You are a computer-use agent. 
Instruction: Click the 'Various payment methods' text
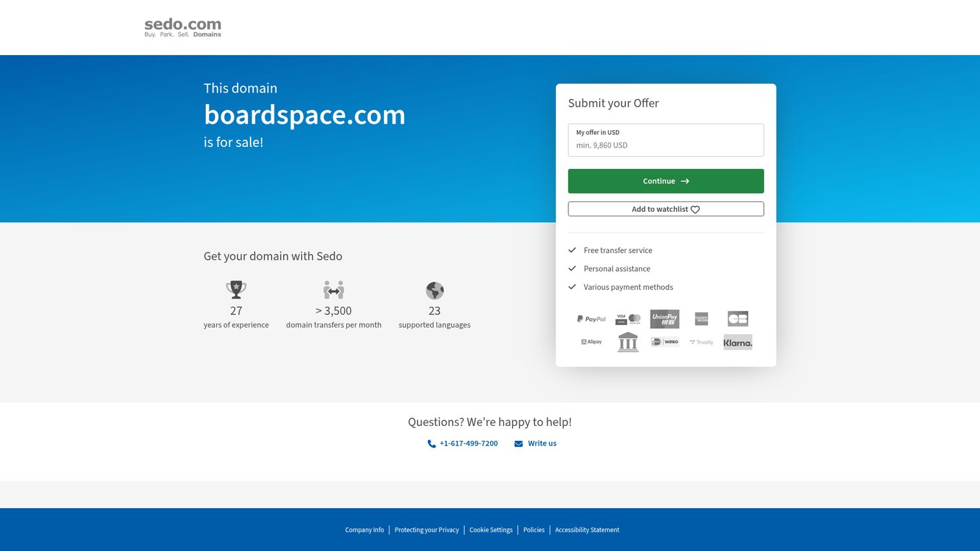[629, 287]
